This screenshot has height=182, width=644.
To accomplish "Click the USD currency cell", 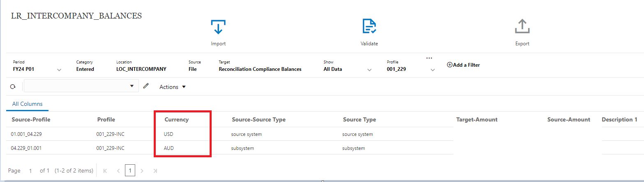I will pos(169,134).
